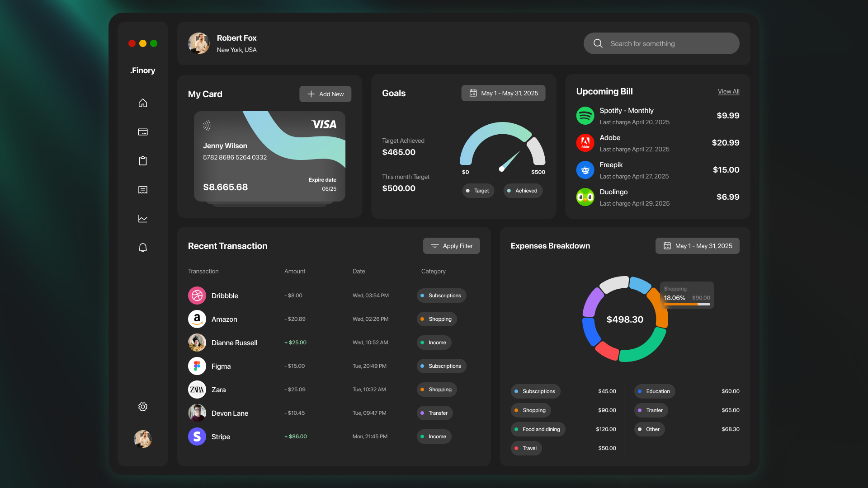Click the Figma transaction logo

[x=197, y=366]
